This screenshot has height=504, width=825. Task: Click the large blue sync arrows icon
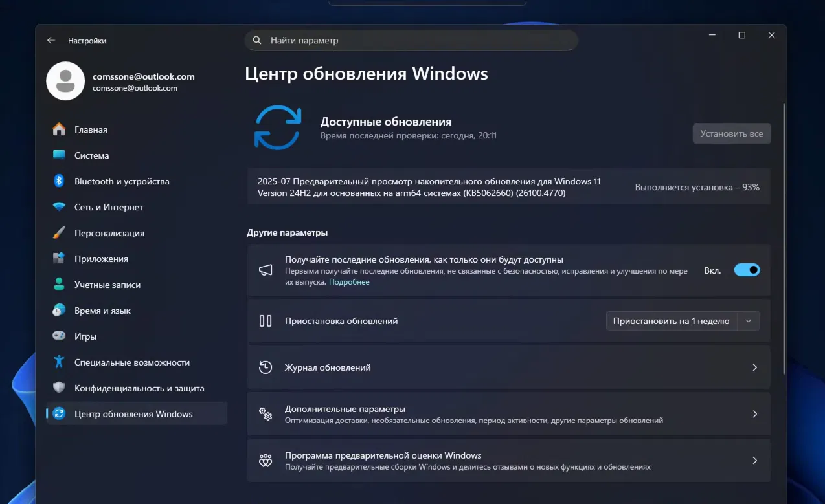[278, 127]
